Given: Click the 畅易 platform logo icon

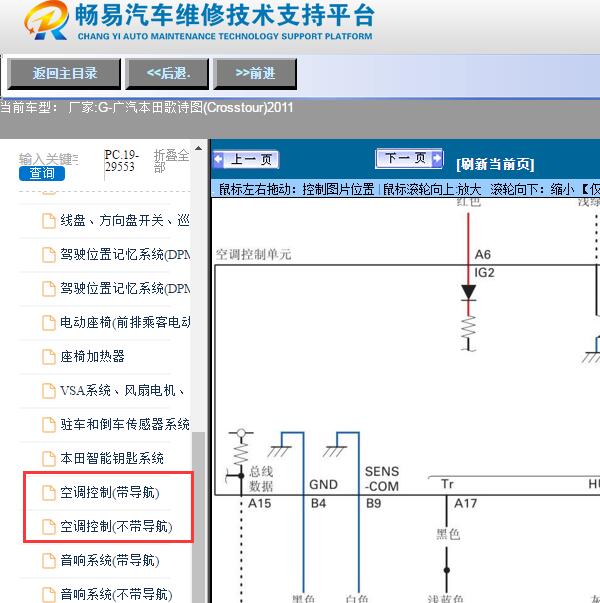Looking at the screenshot, I should click(x=47, y=20).
